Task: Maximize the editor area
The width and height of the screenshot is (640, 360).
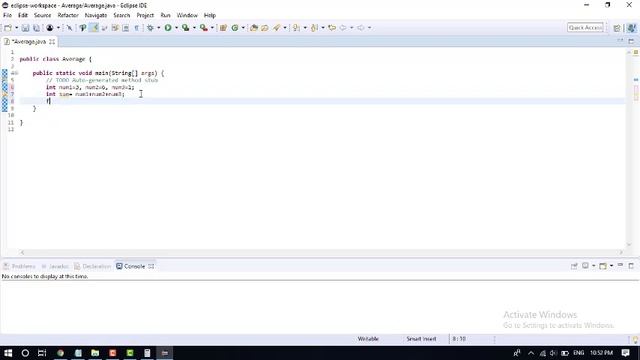Action: [631, 41]
